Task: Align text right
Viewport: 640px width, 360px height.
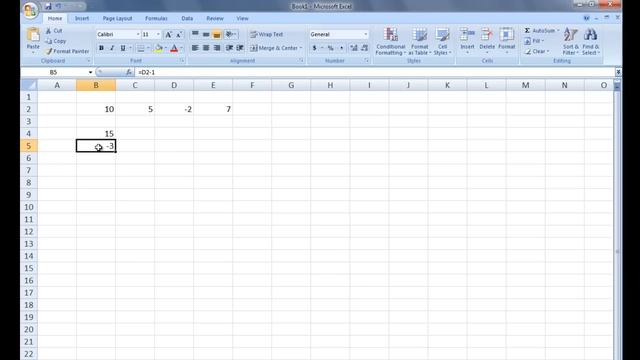Action: 217,48
